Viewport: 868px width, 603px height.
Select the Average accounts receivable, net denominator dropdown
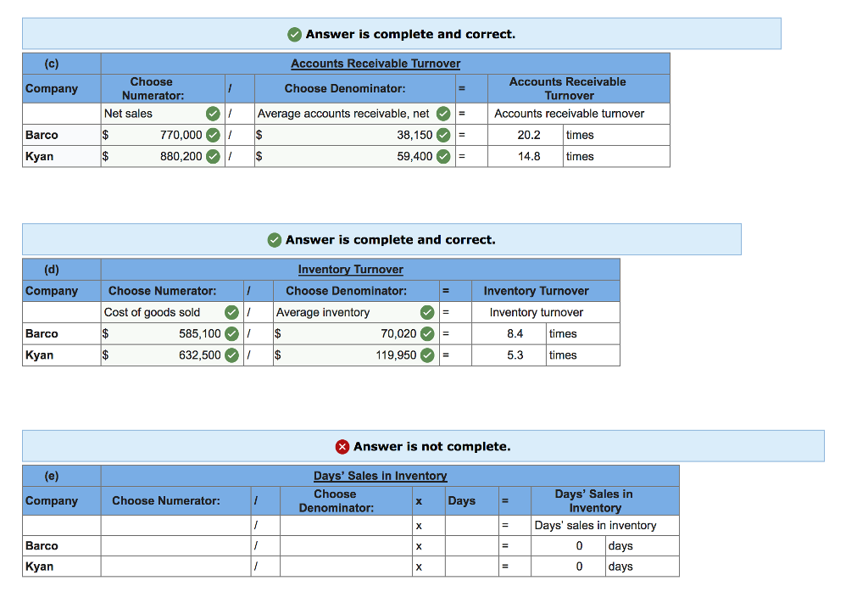coord(355,114)
